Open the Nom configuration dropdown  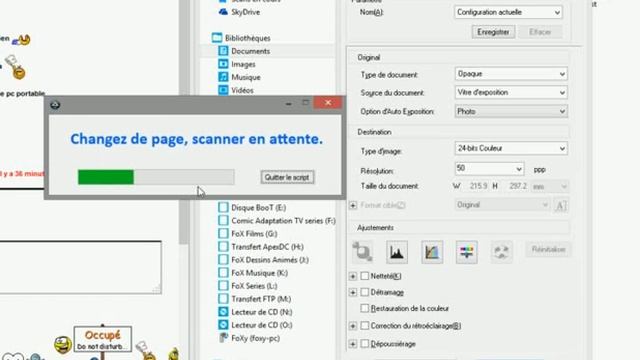tap(508, 12)
